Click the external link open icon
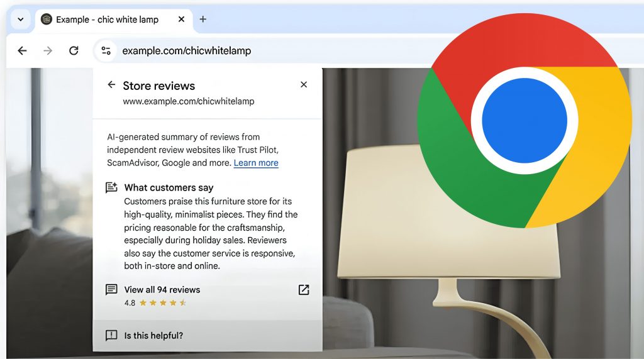This screenshot has height=359, width=644. click(x=304, y=290)
